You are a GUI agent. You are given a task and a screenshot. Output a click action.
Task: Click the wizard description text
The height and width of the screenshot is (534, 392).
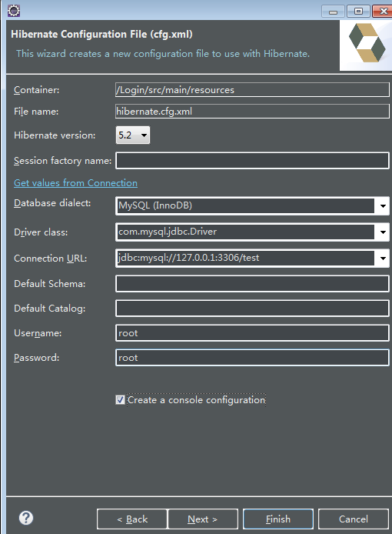163,54
